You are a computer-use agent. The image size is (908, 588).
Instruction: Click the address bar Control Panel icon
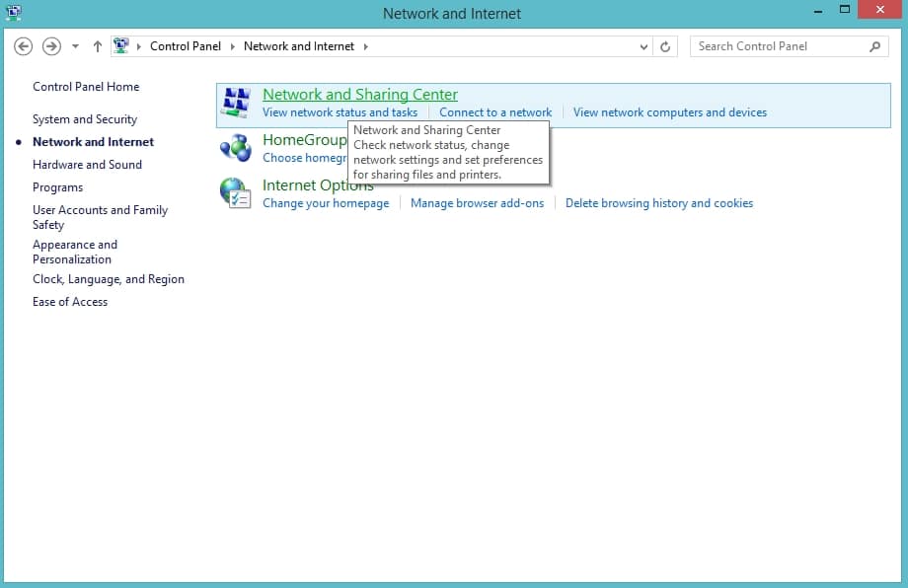coord(121,45)
